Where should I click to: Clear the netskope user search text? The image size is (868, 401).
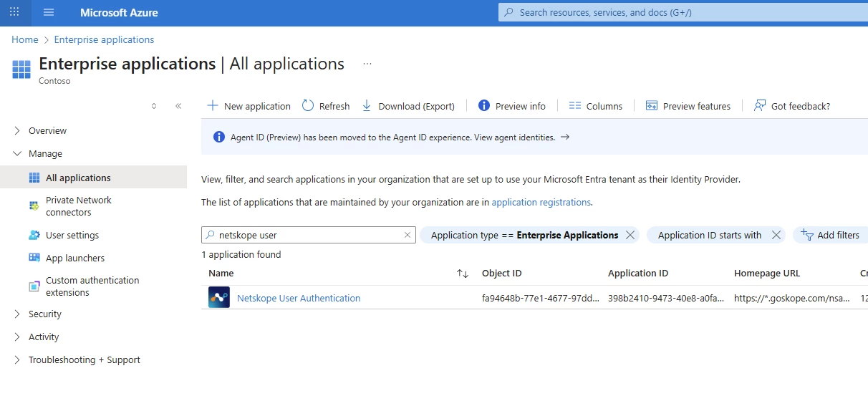click(408, 235)
